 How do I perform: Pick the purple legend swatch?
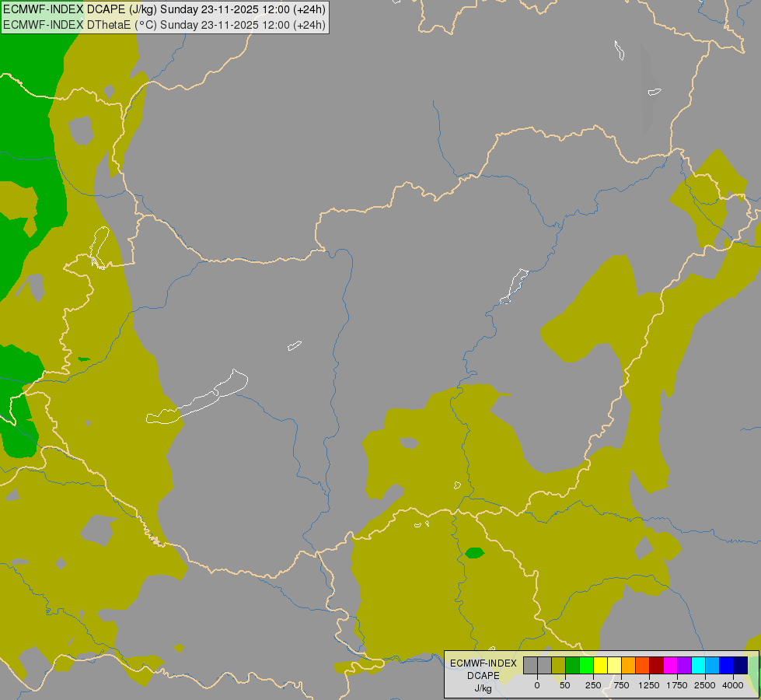685,665
